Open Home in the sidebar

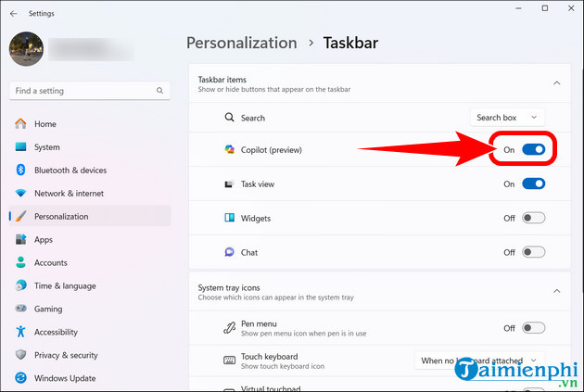(45, 124)
